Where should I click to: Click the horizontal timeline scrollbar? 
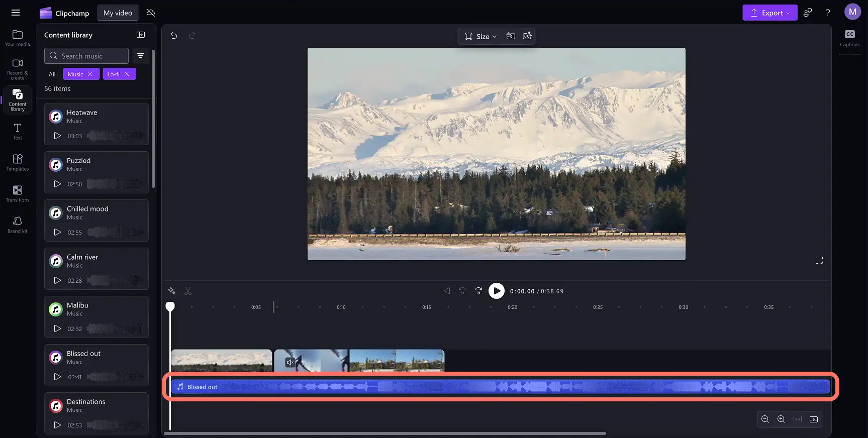pyautogui.click(x=385, y=433)
